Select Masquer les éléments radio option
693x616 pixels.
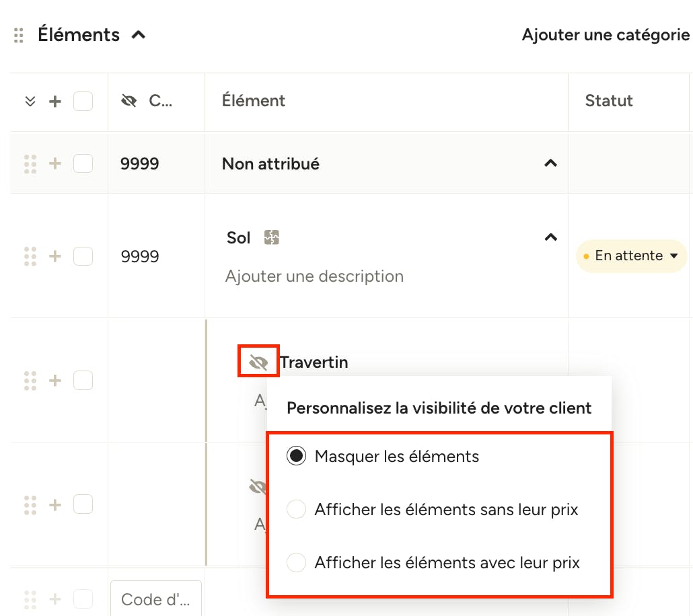pos(296,456)
